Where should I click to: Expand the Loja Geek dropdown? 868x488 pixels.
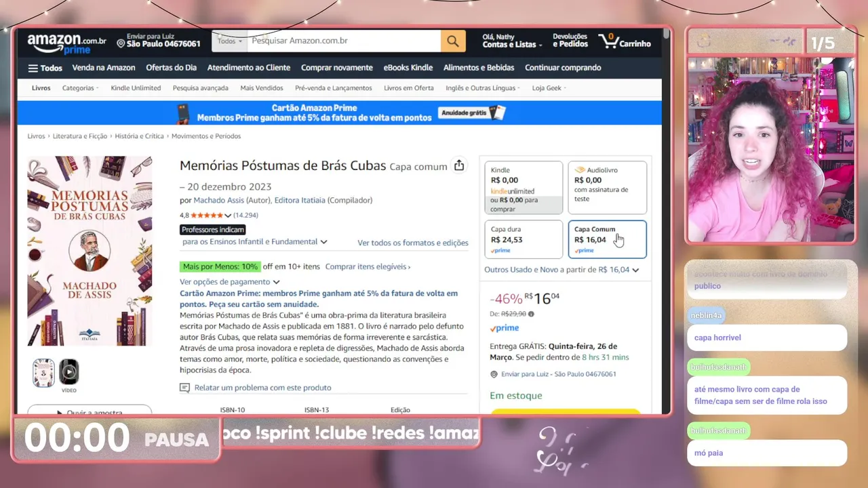pyautogui.click(x=549, y=88)
